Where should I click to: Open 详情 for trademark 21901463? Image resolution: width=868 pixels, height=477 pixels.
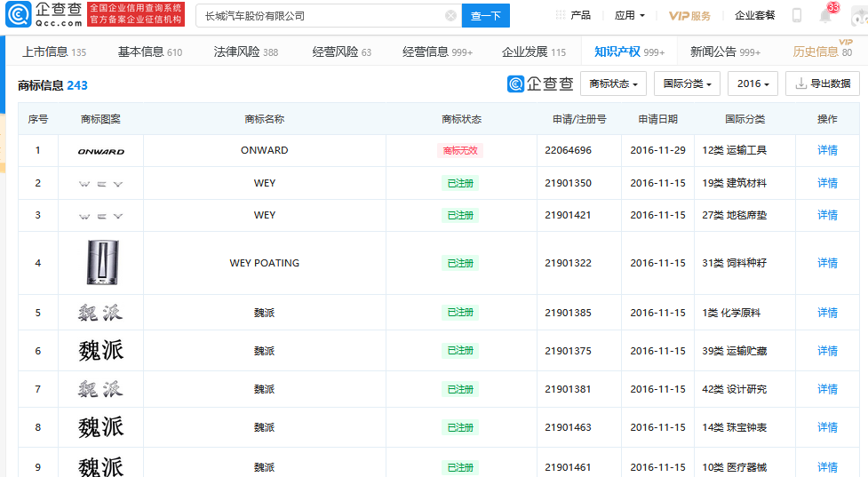[x=828, y=427]
